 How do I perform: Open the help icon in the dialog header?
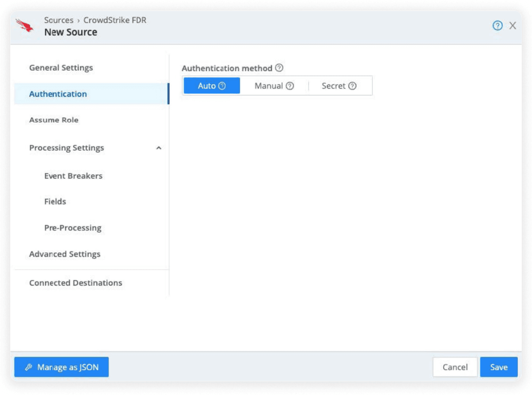[x=497, y=25]
